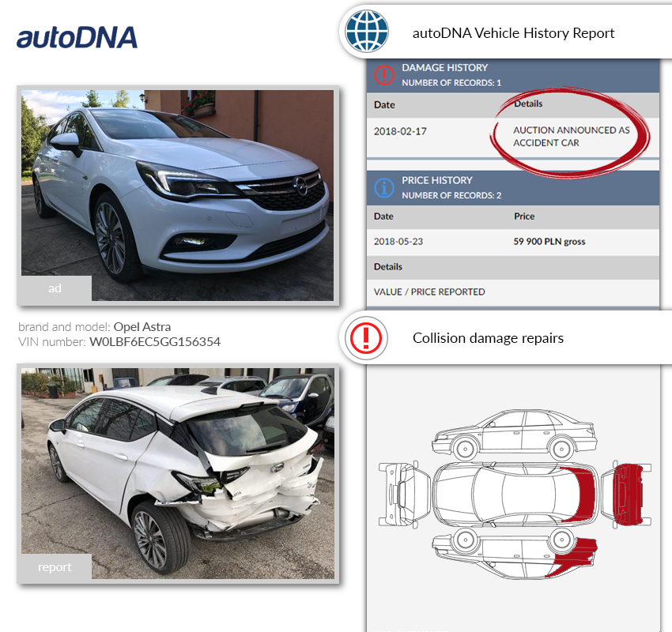Select the autoDNA Vehicle History Report title
The image size is (672, 632).
[513, 33]
